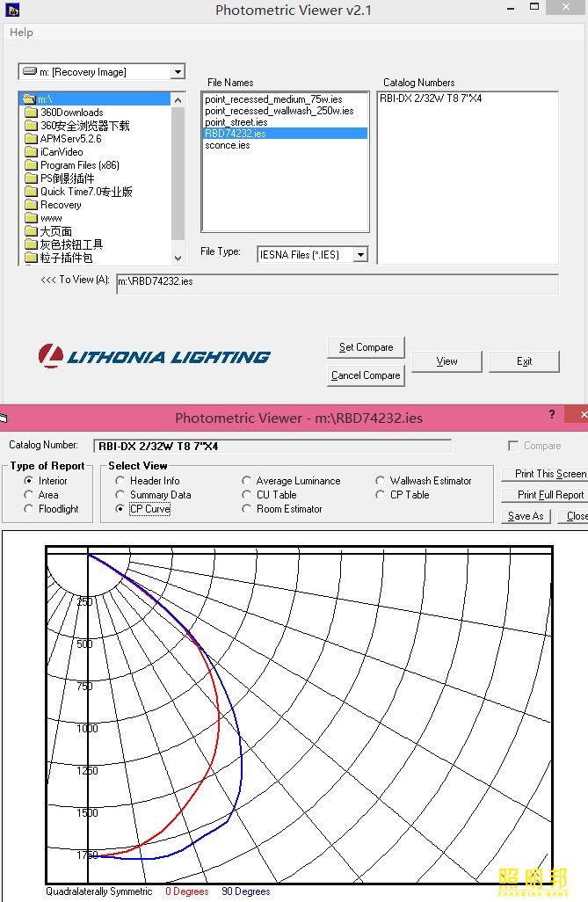This screenshot has width=588, height=902.
Task: Click the 90 Degrees legend label
Action: (x=246, y=891)
